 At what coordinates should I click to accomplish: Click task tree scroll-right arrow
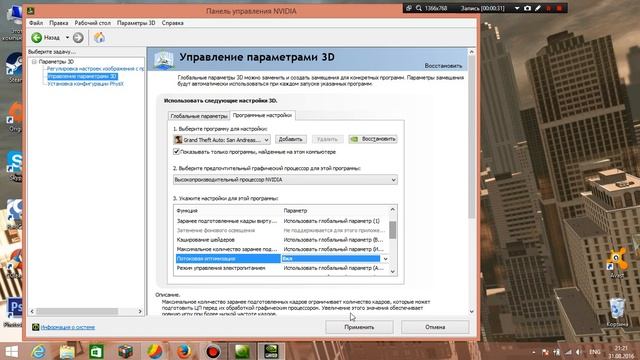point(140,311)
